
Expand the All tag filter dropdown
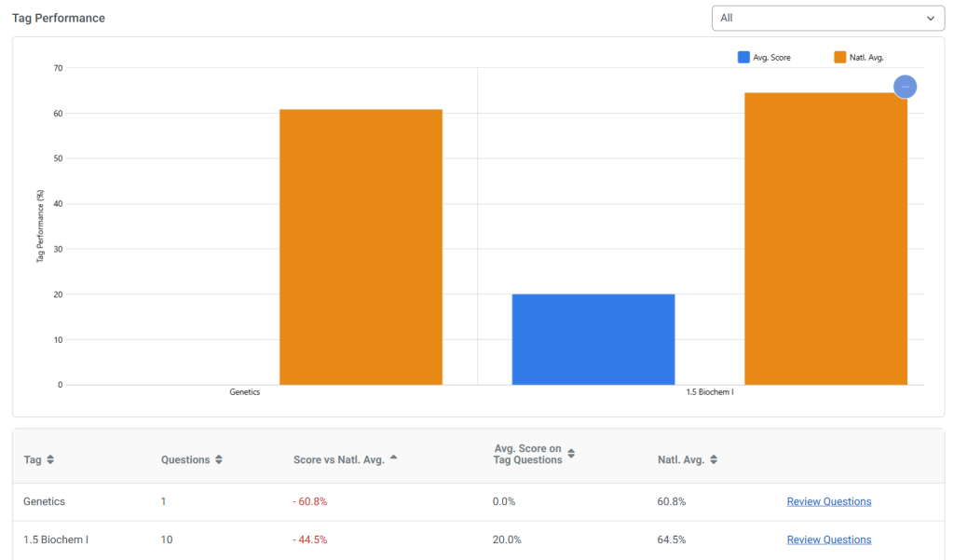coord(827,18)
